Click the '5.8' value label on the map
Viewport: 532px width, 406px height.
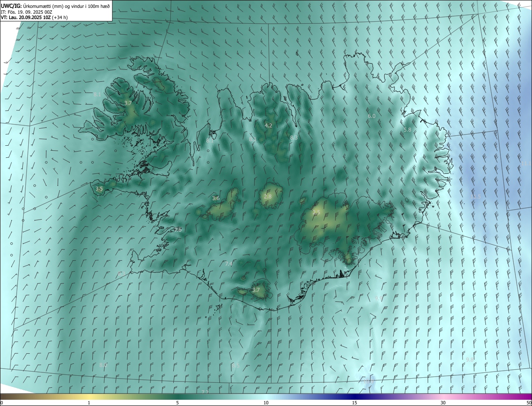[407, 130]
